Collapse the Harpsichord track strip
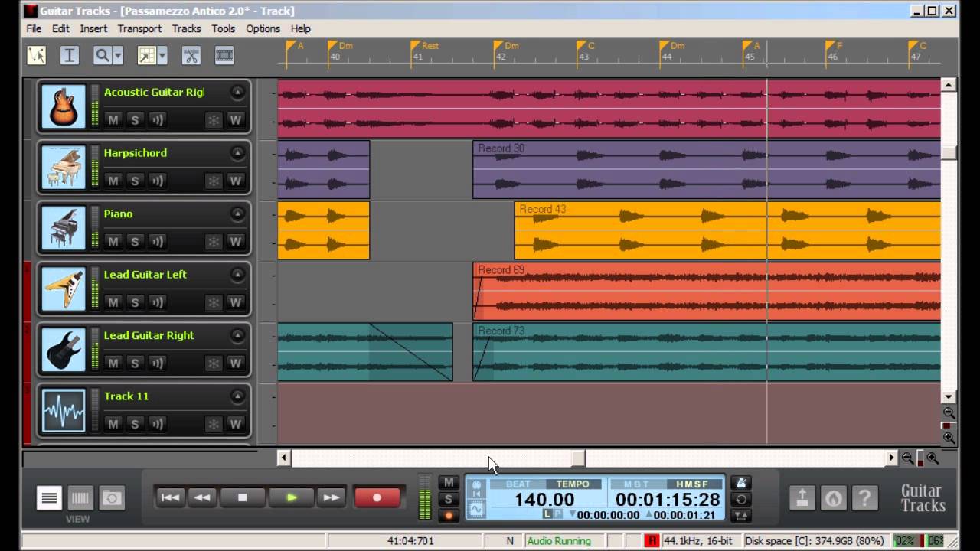This screenshot has height=551, width=980. [237, 153]
